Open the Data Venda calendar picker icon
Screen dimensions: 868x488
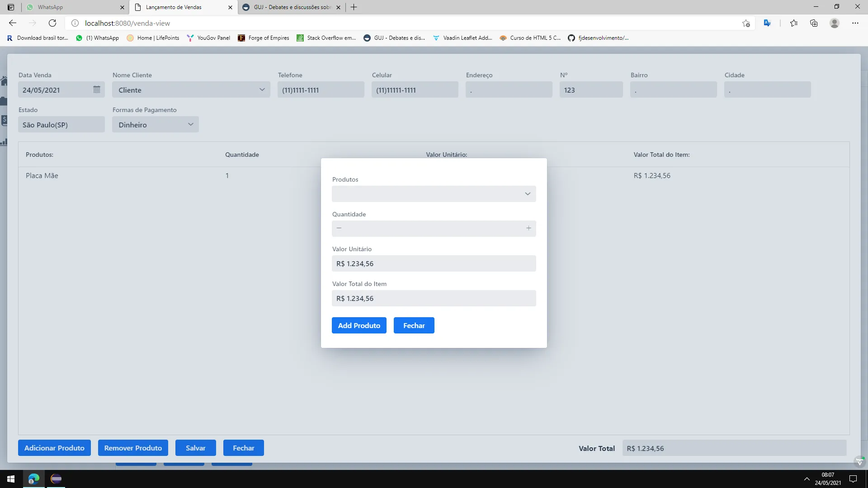pyautogui.click(x=96, y=89)
